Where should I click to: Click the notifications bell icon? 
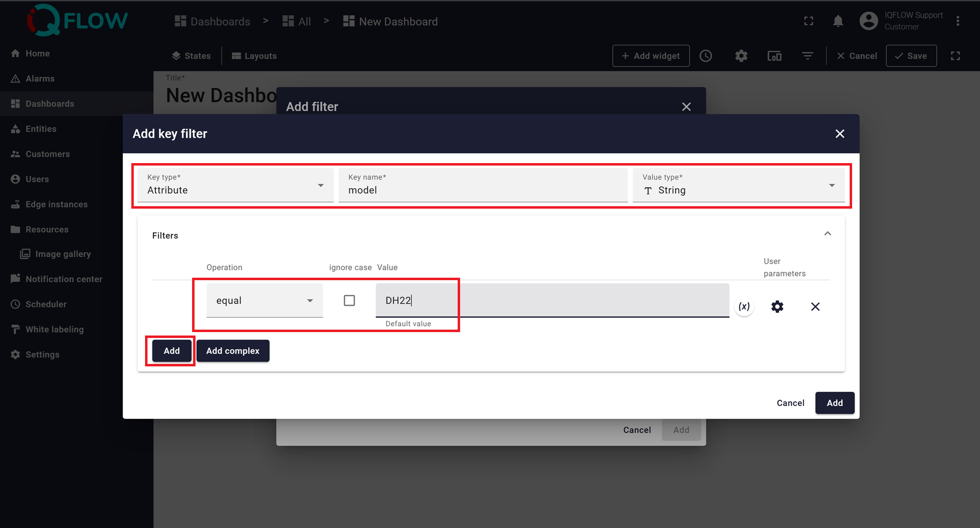pyautogui.click(x=838, y=21)
